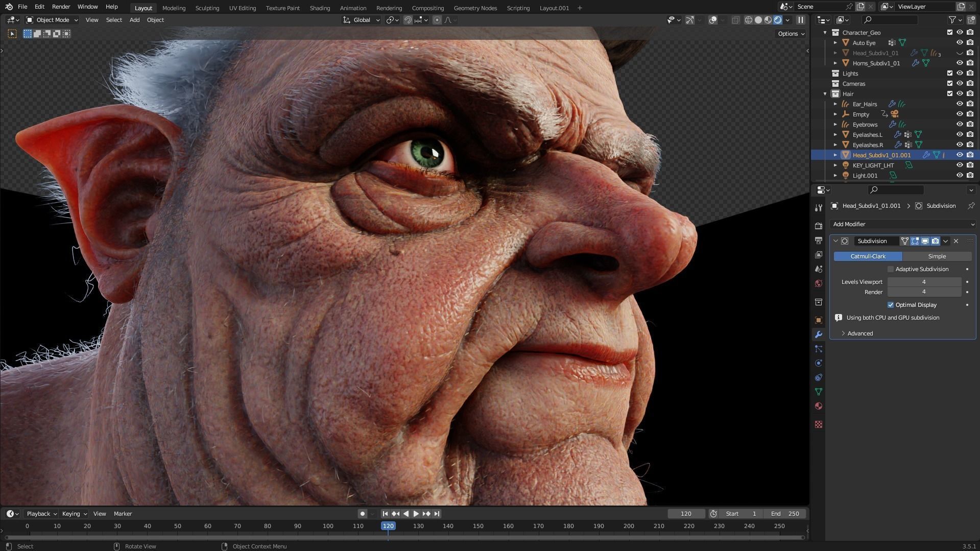Open the Subdivision modifier extras dropdown arrow

coord(945,241)
